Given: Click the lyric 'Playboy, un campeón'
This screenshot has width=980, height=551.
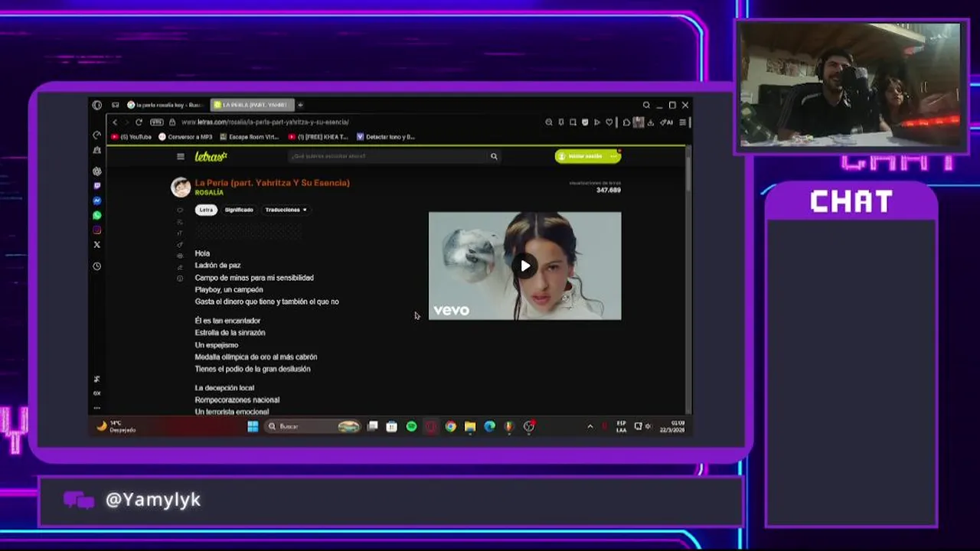Looking at the screenshot, I should [229, 290].
